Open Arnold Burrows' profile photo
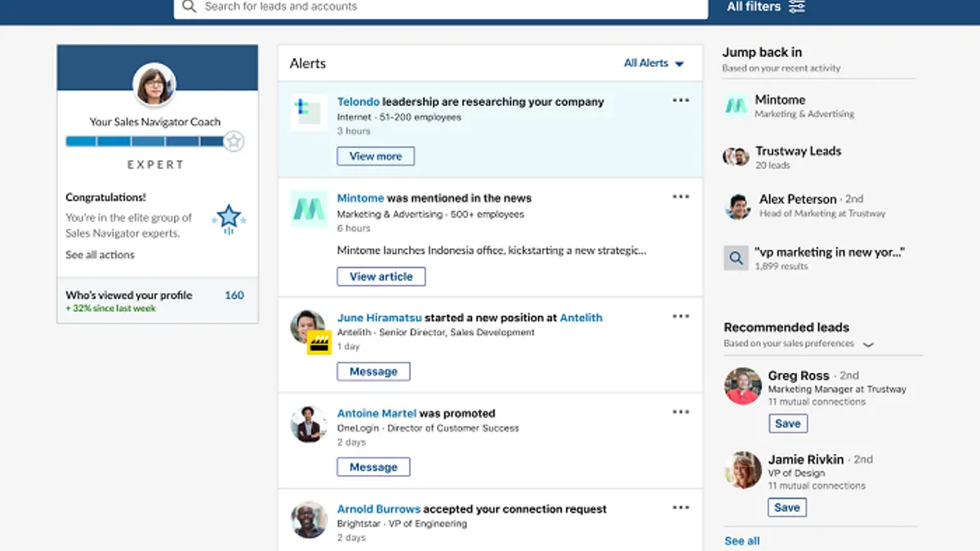 [x=309, y=520]
